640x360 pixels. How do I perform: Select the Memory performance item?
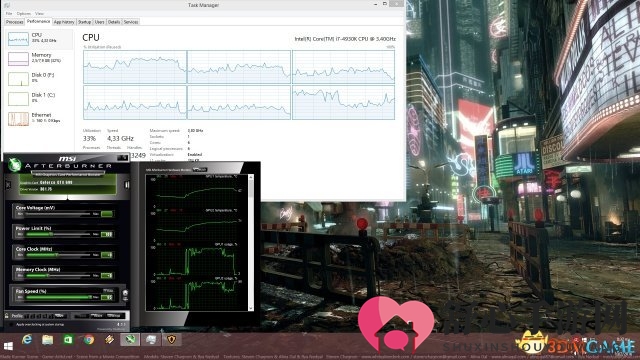[x=40, y=58]
